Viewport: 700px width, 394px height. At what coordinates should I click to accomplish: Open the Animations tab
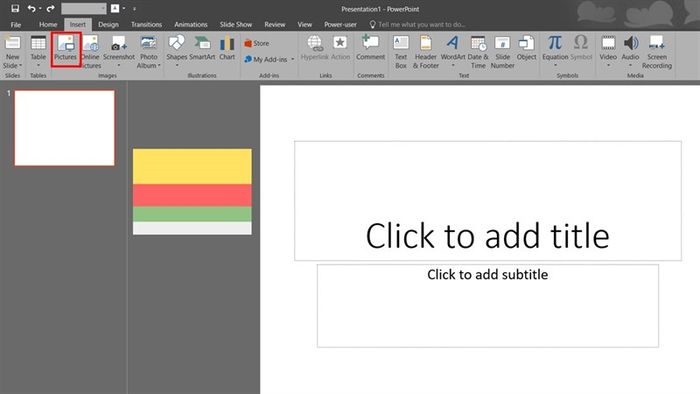[x=191, y=25]
